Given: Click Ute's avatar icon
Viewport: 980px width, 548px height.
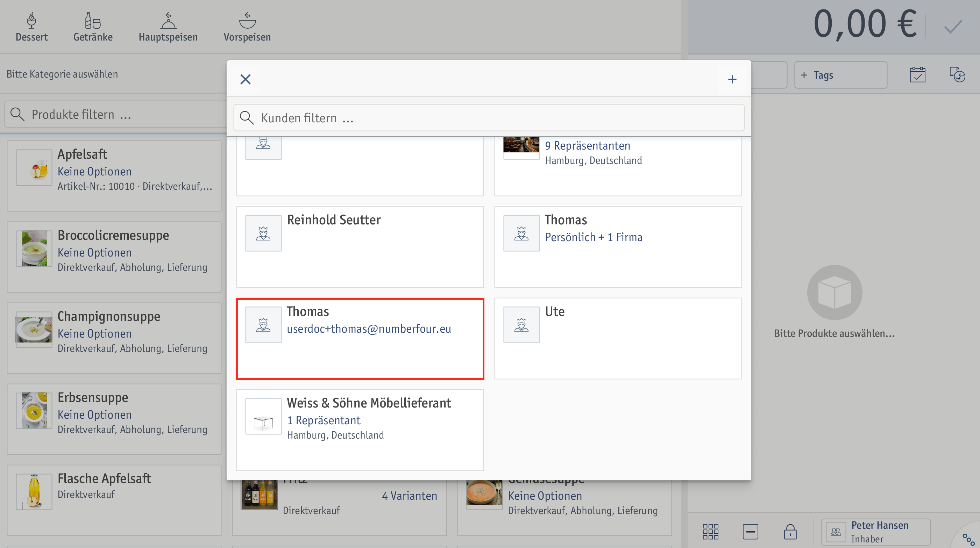Looking at the screenshot, I should [x=521, y=325].
